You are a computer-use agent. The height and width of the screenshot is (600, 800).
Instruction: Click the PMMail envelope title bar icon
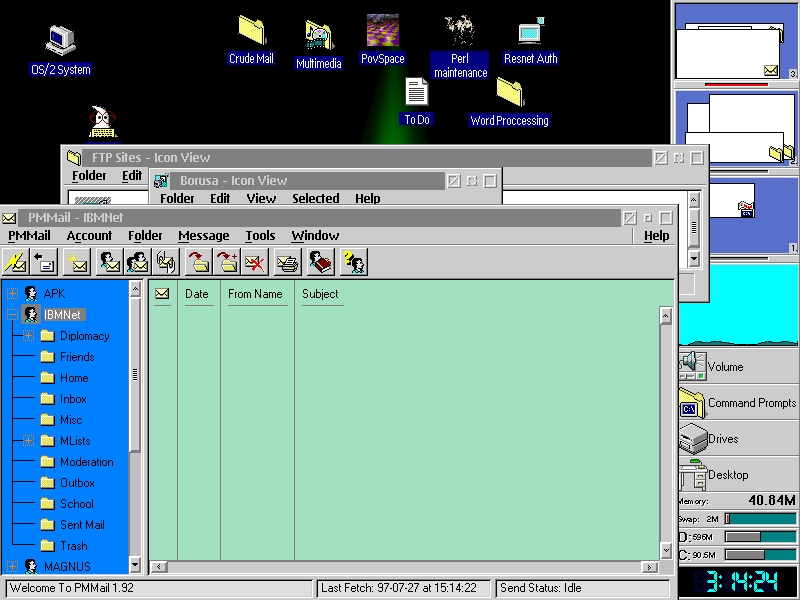pos(9,218)
